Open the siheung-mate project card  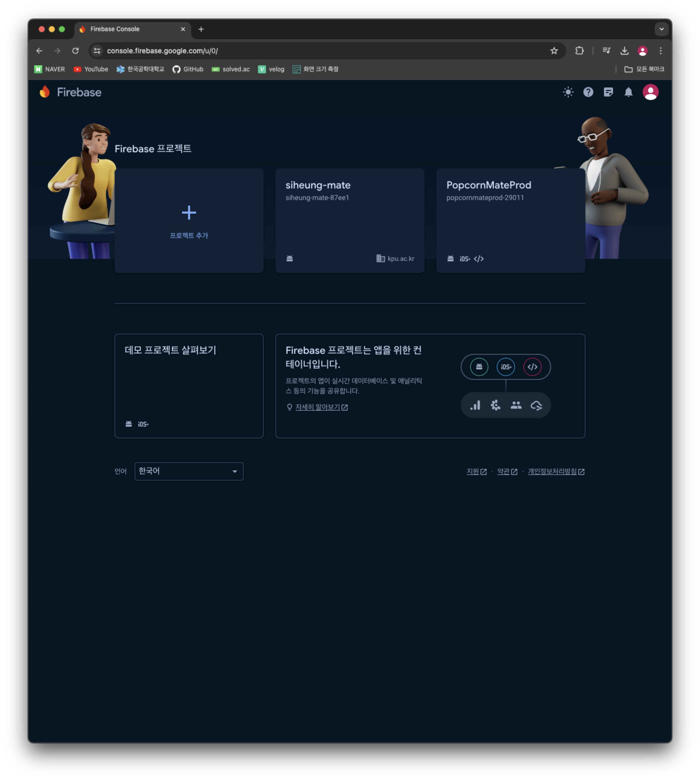[349, 220]
